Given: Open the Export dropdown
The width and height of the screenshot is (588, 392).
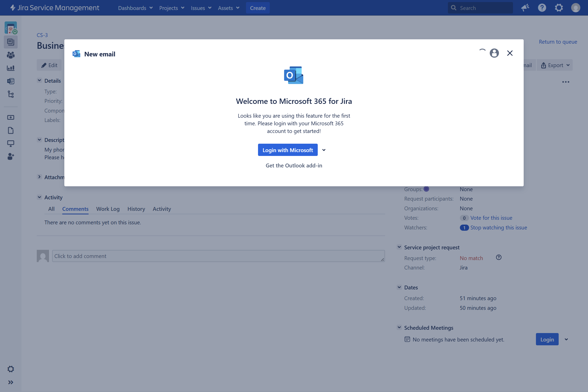Looking at the screenshot, I should pos(555,65).
